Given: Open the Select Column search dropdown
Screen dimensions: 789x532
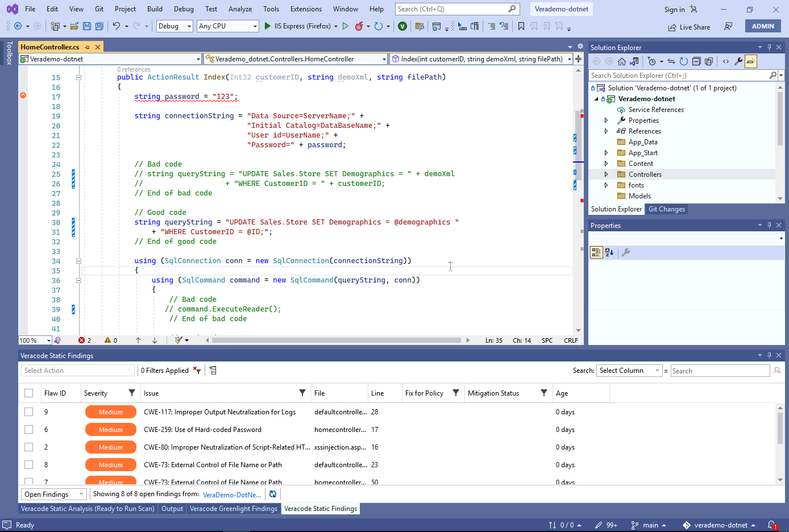Looking at the screenshot, I should (x=629, y=371).
